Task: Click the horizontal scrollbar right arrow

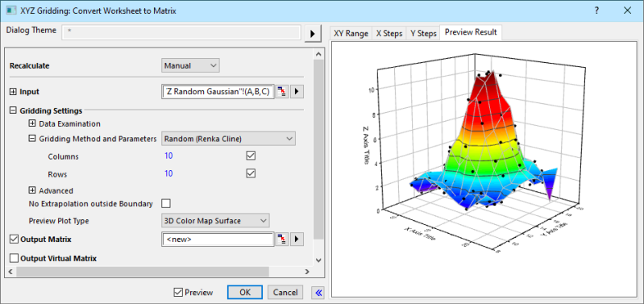Action: pos(307,272)
